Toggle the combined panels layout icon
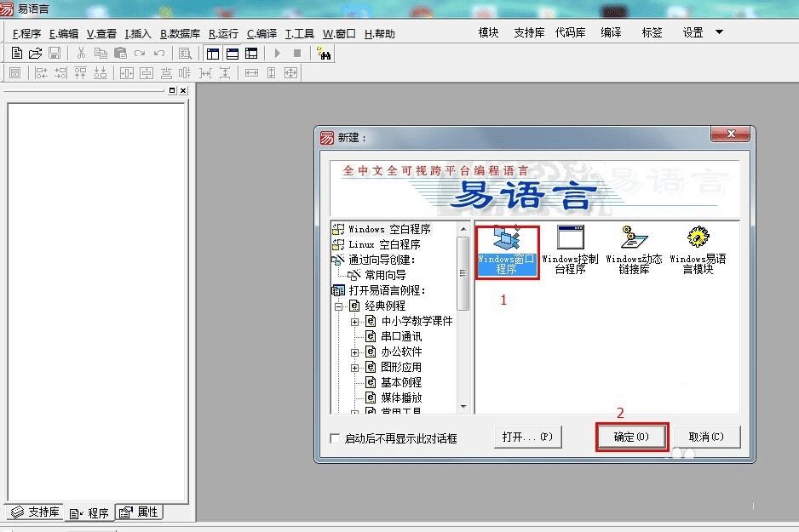This screenshot has width=799, height=532. point(251,54)
